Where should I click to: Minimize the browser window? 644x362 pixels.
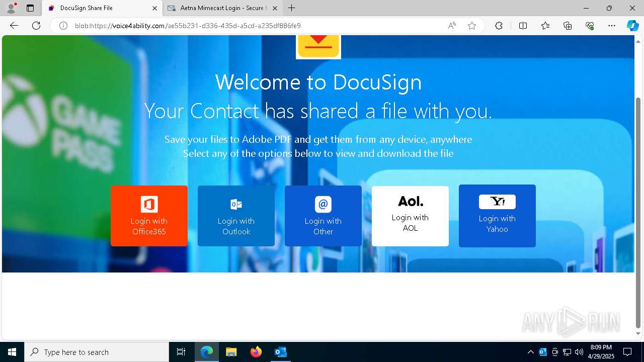[x=586, y=8]
